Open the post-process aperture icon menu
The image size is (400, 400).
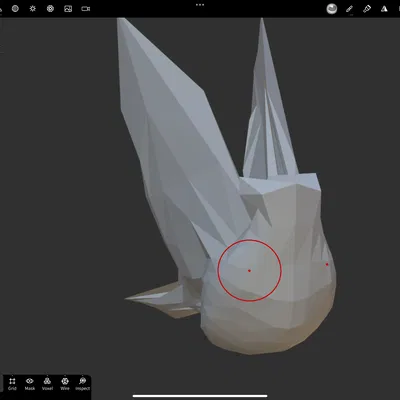tap(50, 9)
